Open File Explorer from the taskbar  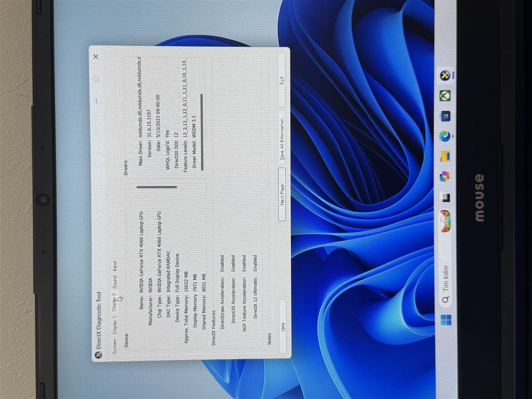coord(445,156)
